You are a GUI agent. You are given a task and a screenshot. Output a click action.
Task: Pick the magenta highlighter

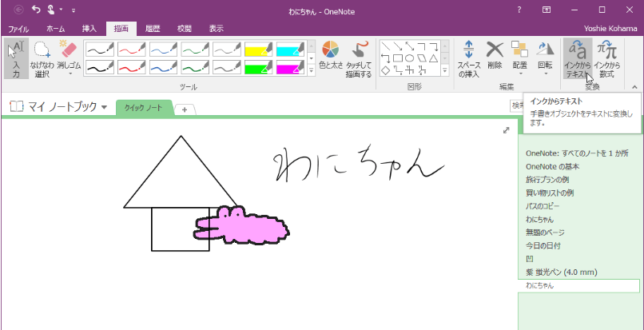point(290,67)
